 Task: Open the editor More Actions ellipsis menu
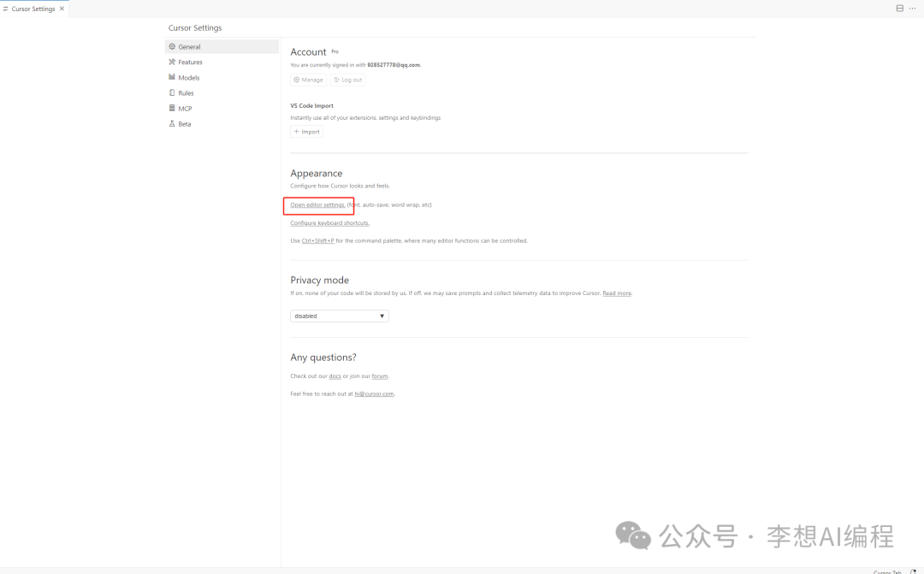912,9
